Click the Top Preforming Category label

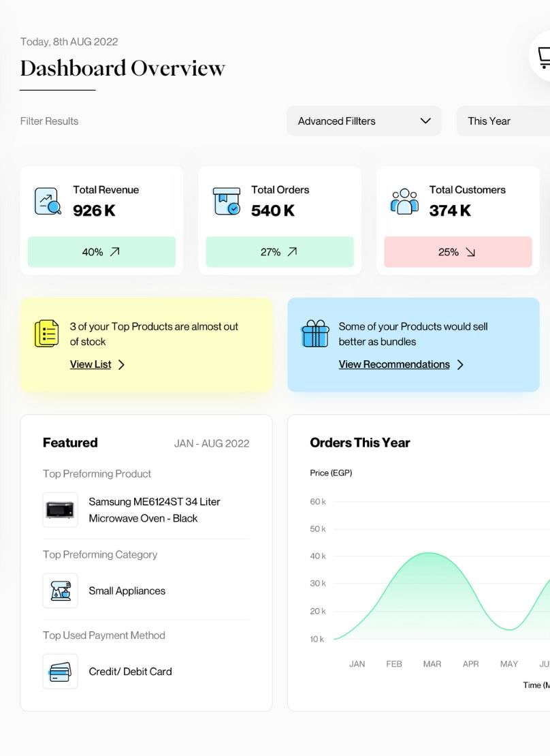point(100,555)
